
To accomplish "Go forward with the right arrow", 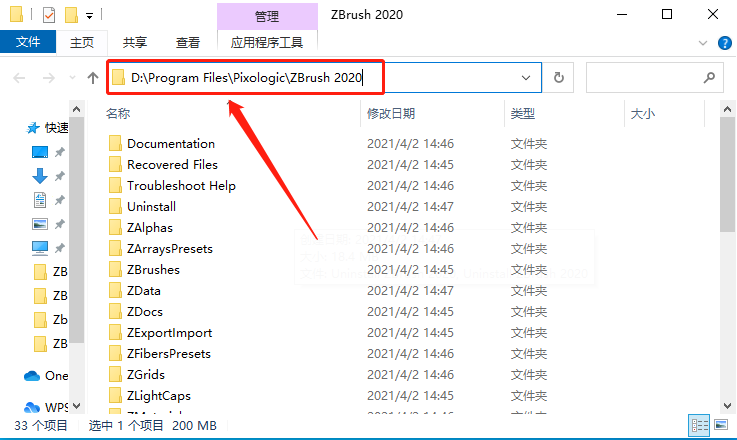I will 48,78.
